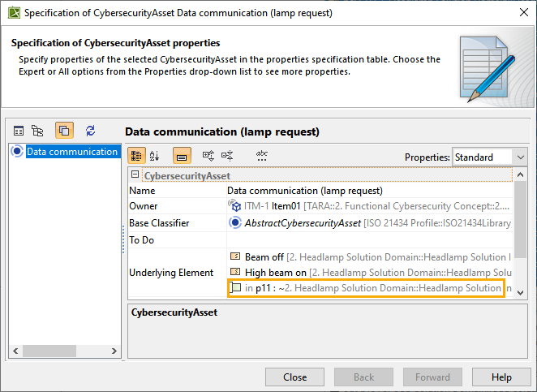Click the Help button
The height and width of the screenshot is (392, 537).
[501, 377]
